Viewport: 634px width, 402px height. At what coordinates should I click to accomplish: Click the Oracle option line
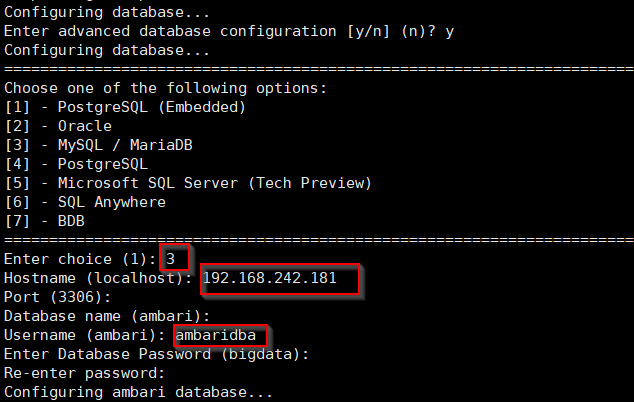[x=58, y=126]
